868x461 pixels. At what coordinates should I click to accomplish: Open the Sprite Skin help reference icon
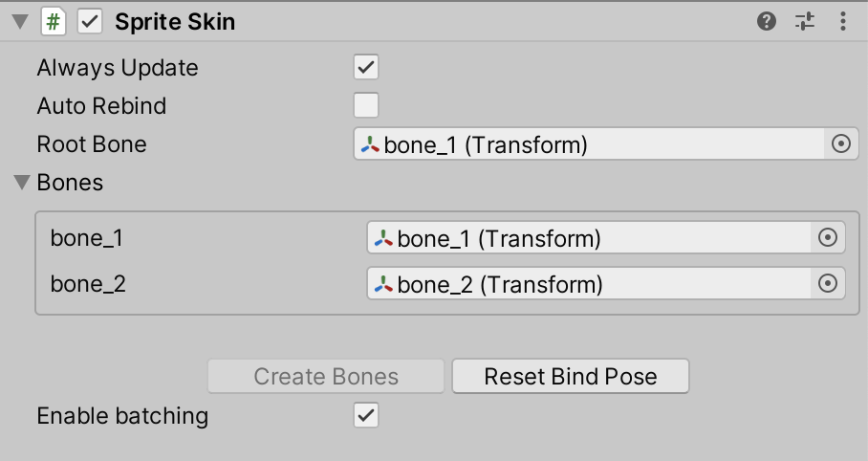coord(767,22)
